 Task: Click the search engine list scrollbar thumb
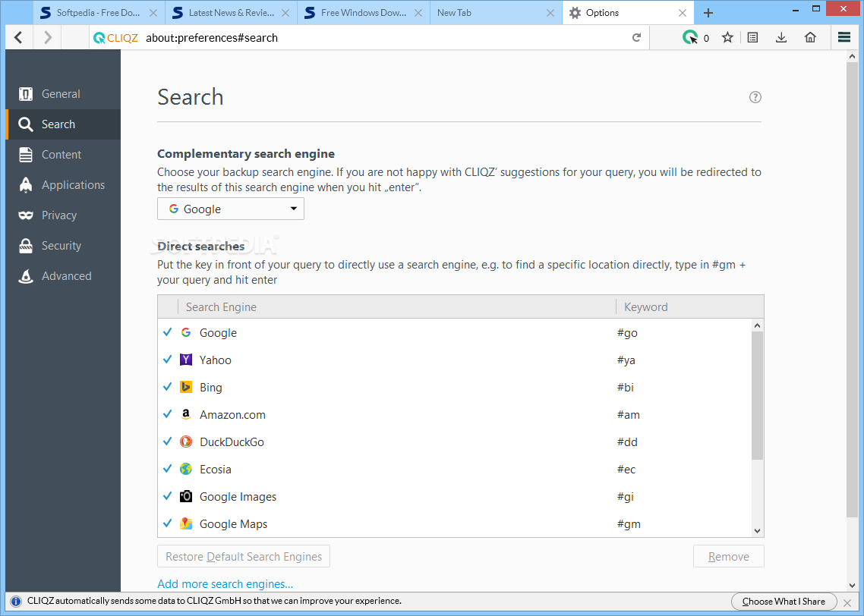pyautogui.click(x=757, y=395)
